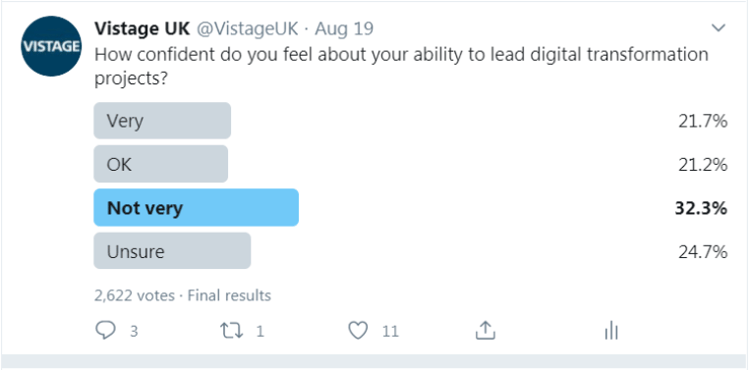This screenshot has width=750, height=370.
Task: Expand the tweet options chevron
Action: tap(718, 29)
